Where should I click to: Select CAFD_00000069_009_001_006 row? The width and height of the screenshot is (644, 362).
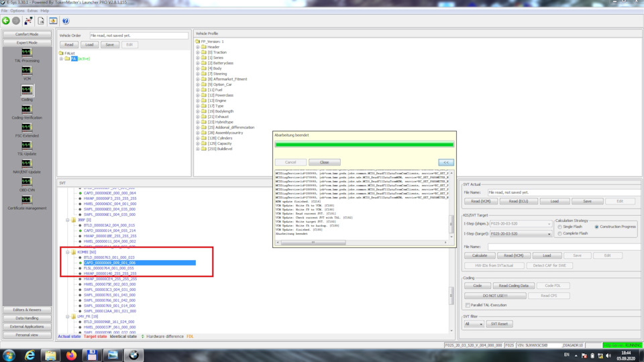[x=140, y=263]
